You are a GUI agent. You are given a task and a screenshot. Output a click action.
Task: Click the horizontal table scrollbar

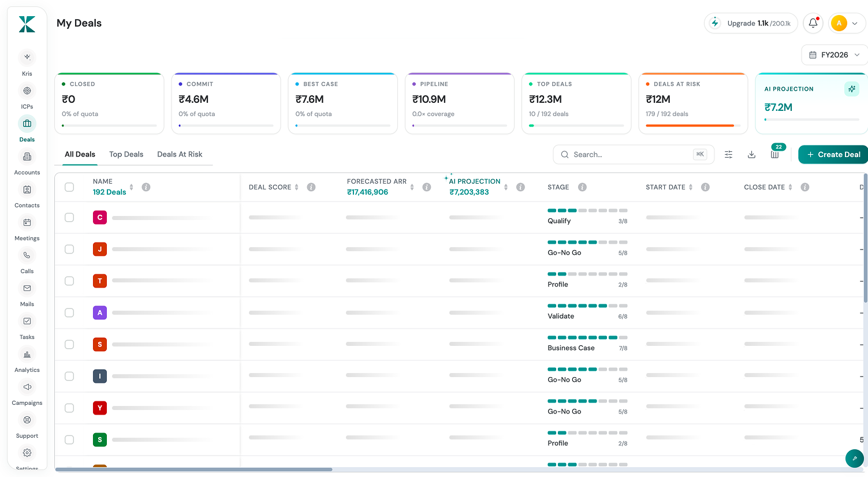[x=193, y=469]
